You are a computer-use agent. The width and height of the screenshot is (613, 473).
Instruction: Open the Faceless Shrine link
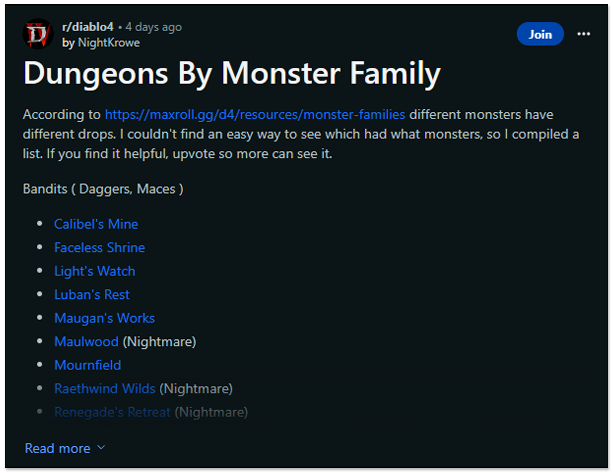pos(99,247)
